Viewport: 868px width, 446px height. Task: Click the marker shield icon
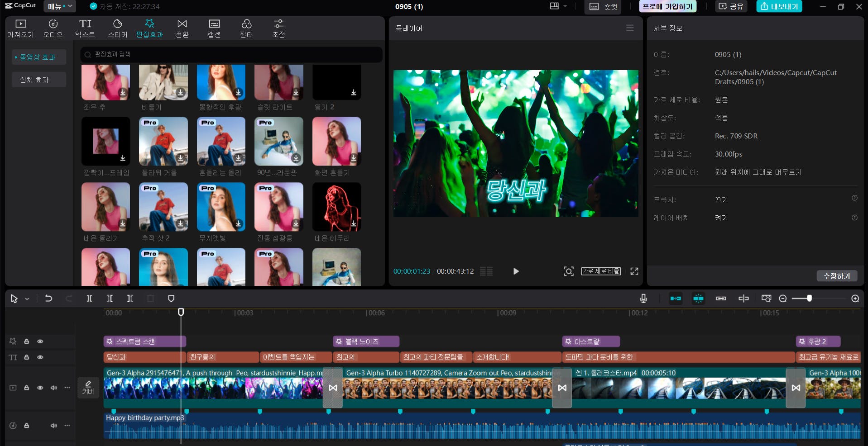click(x=171, y=299)
